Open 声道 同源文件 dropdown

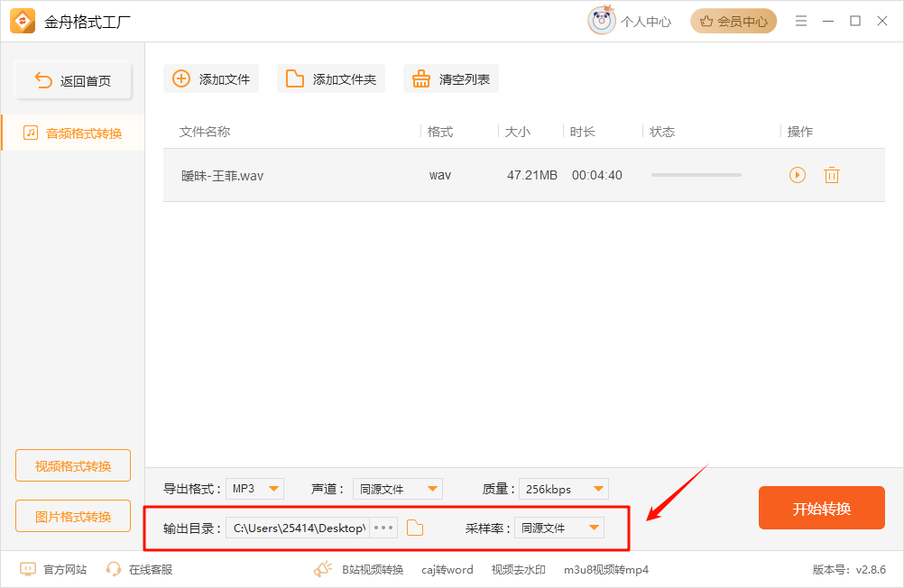398,489
